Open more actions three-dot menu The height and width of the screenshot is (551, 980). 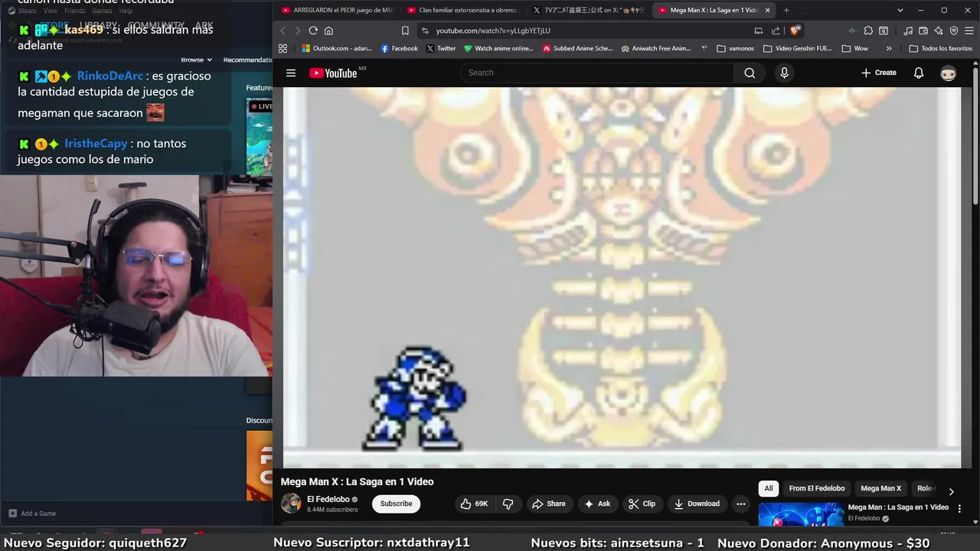(x=740, y=504)
